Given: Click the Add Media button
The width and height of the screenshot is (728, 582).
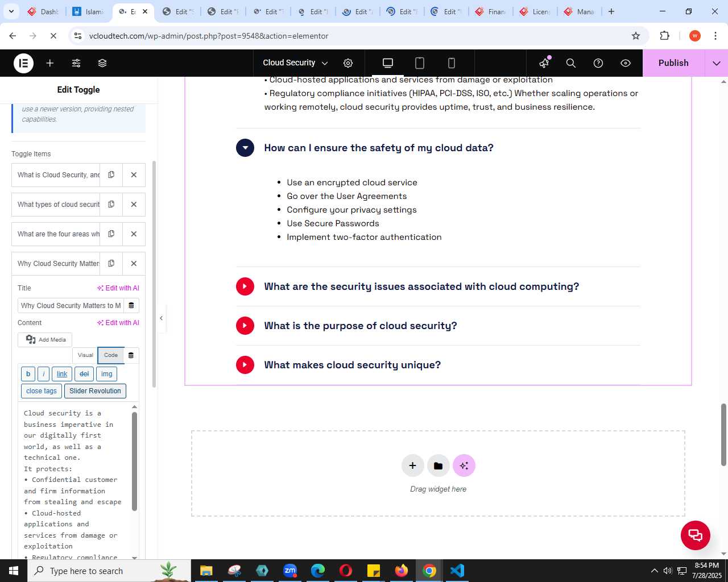Looking at the screenshot, I should 45,340.
